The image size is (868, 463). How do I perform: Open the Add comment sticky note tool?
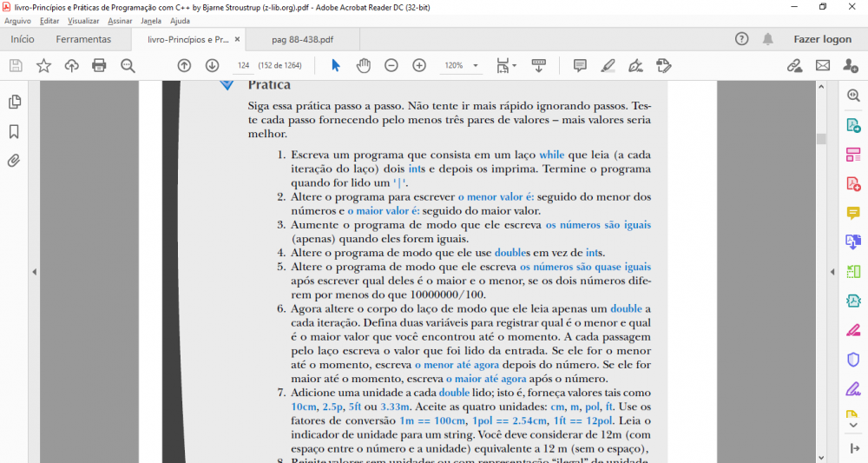pos(580,65)
